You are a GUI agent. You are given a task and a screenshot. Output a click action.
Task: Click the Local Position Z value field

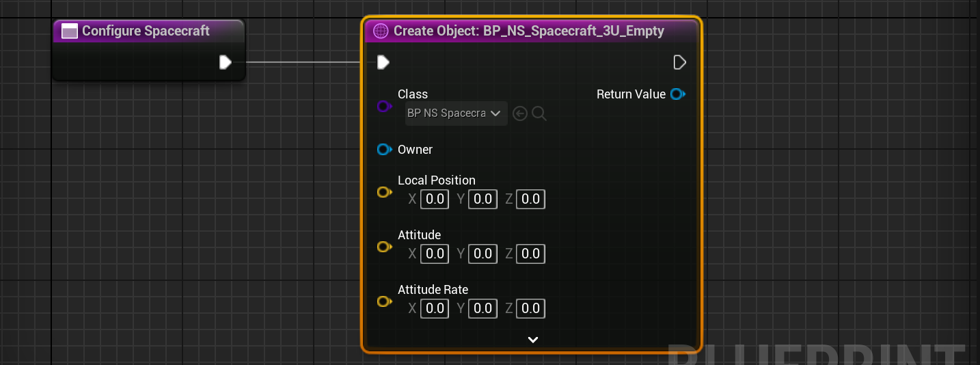pyautogui.click(x=530, y=199)
